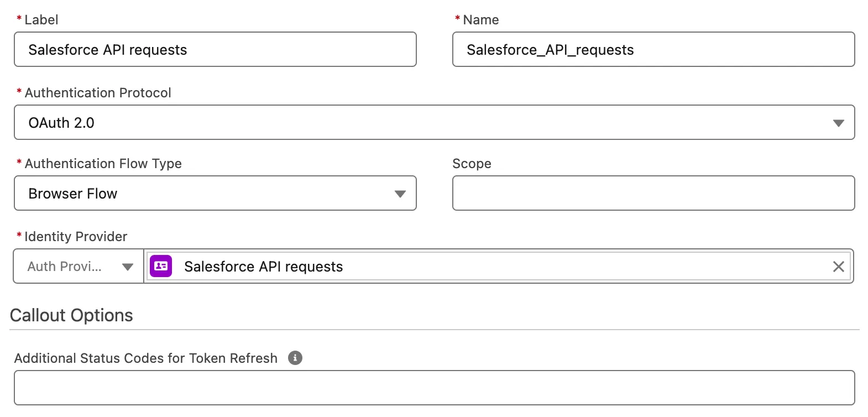Click the Browser Flow dropdown arrow
Screen dimensions: 868x417
point(400,194)
